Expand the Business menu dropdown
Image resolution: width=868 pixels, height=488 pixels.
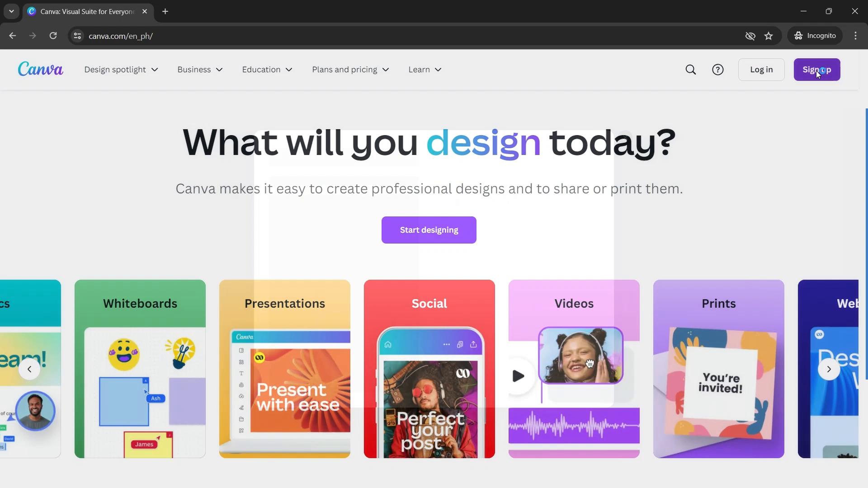pos(201,69)
